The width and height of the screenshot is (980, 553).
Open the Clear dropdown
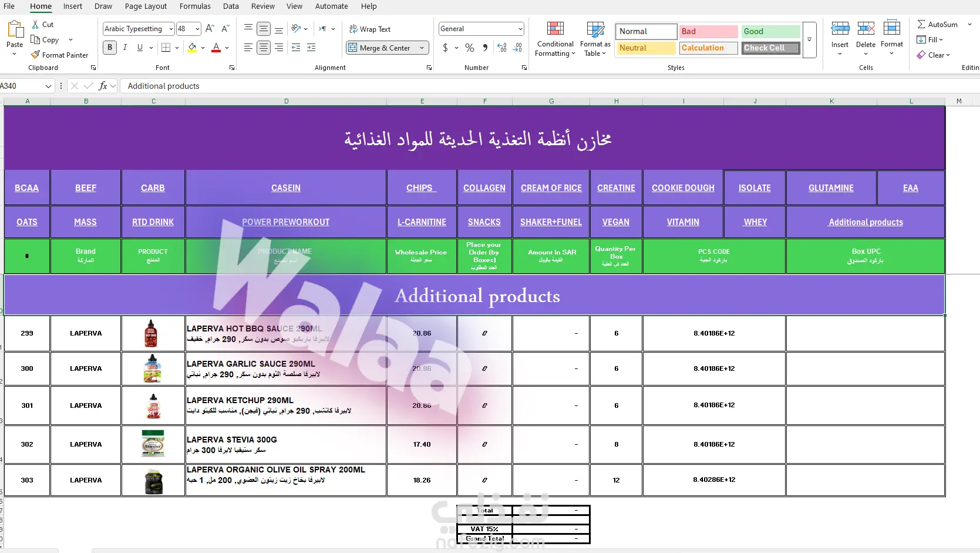click(x=933, y=55)
